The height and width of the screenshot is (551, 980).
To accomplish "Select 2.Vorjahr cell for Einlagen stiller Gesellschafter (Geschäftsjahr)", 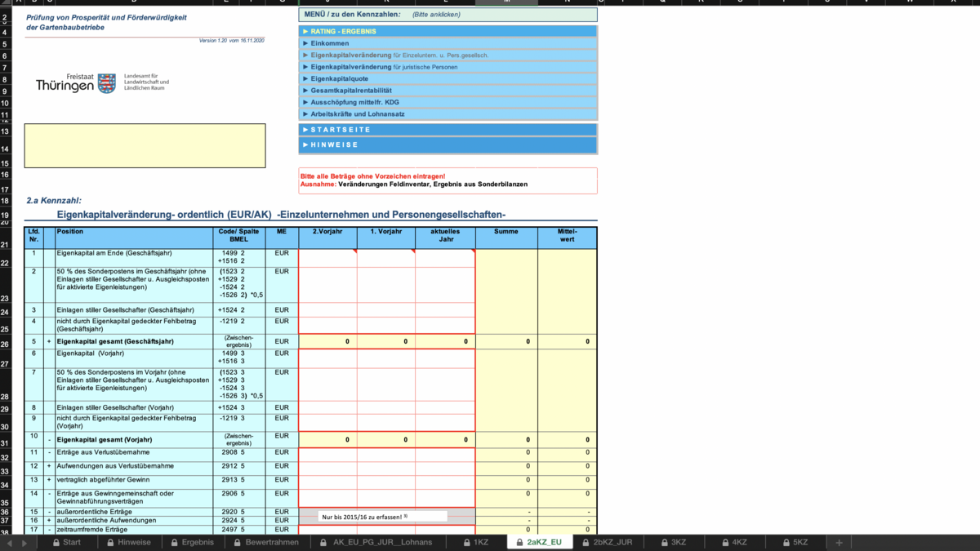I will pyautogui.click(x=327, y=310).
